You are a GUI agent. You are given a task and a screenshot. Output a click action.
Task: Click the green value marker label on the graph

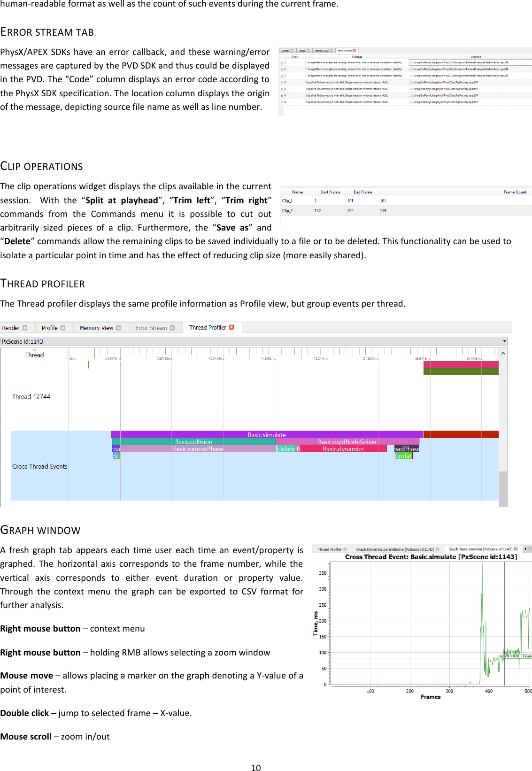tap(518, 656)
